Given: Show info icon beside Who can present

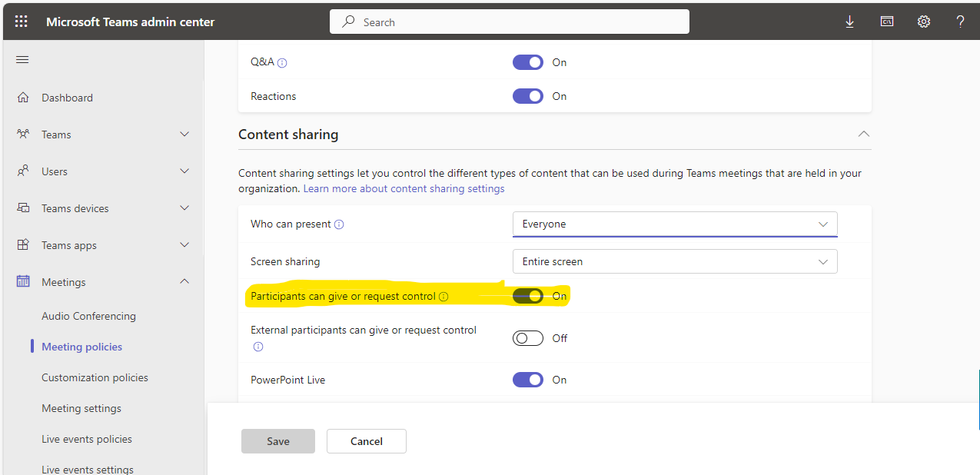Looking at the screenshot, I should 339,224.
